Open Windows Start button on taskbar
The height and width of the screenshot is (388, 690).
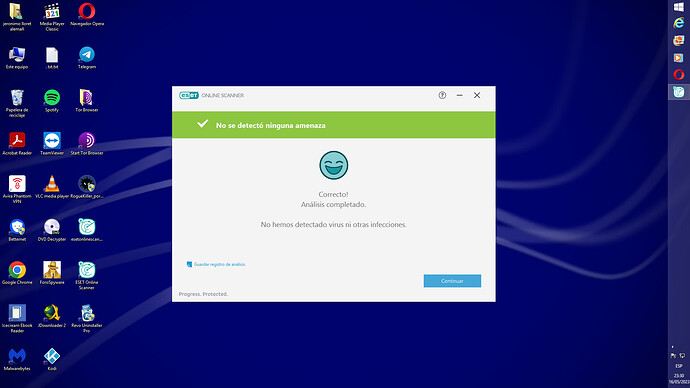[679, 7]
